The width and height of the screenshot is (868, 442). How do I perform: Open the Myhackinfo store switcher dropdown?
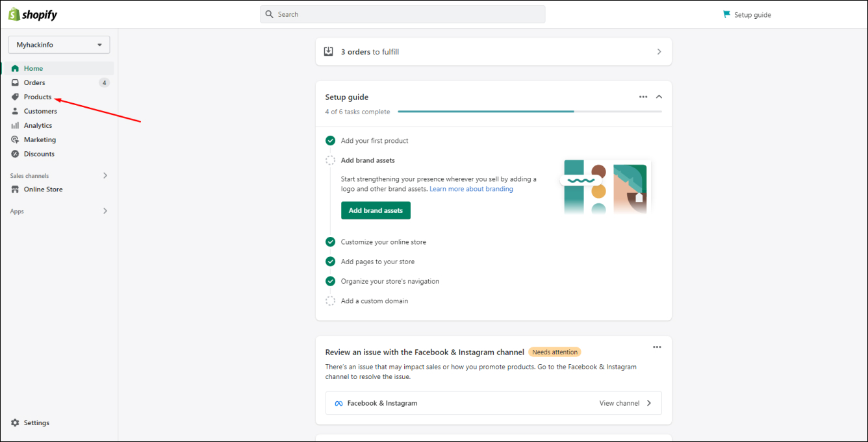tap(59, 45)
